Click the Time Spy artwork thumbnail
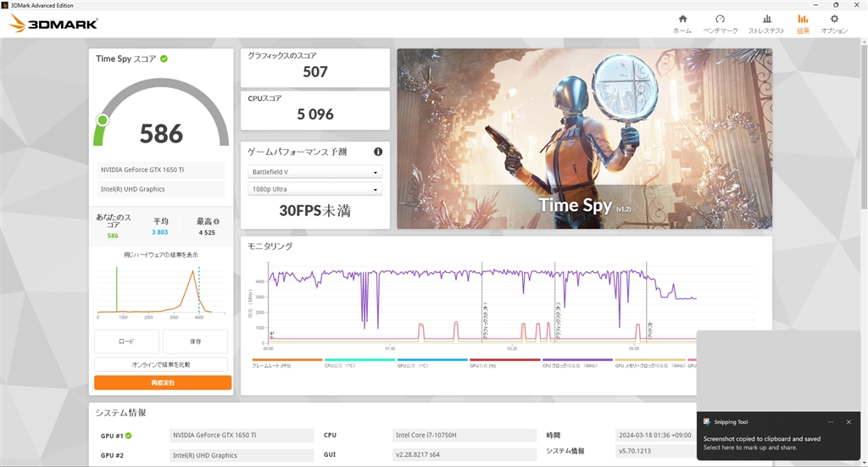This screenshot has width=868, height=467. tap(585, 139)
